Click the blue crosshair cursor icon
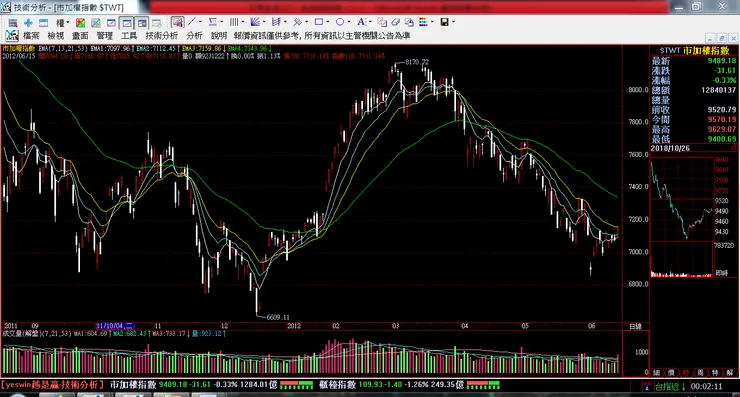The width and height of the screenshot is (740, 397). [x=28, y=22]
